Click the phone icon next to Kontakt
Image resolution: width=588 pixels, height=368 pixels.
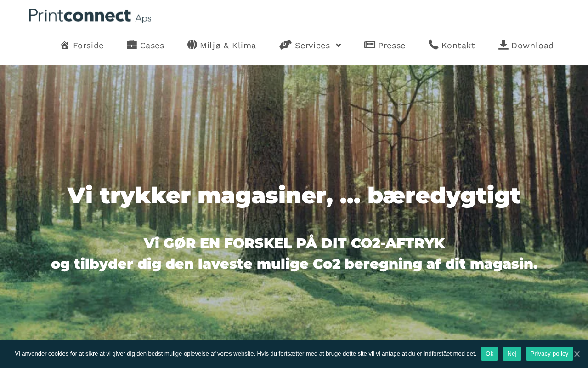pos(434,45)
